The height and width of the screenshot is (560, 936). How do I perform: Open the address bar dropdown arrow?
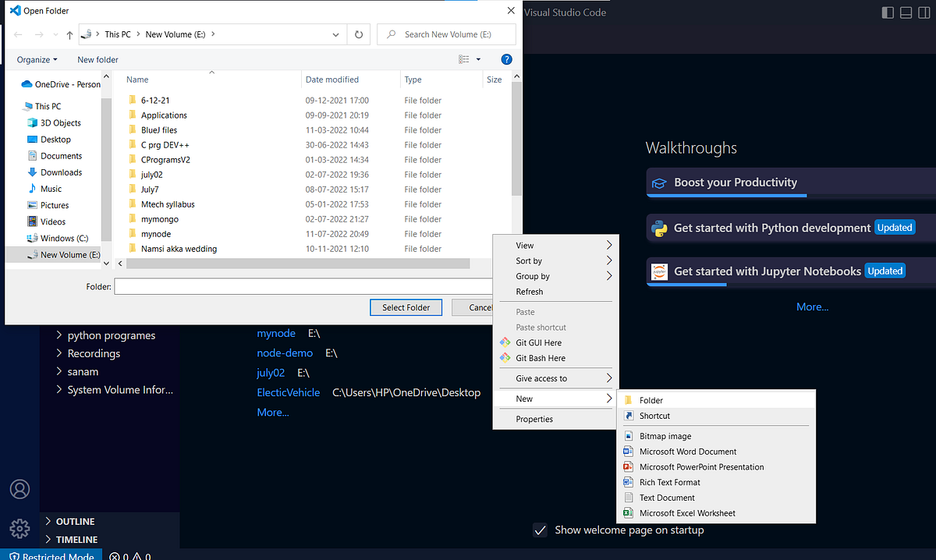coord(335,34)
